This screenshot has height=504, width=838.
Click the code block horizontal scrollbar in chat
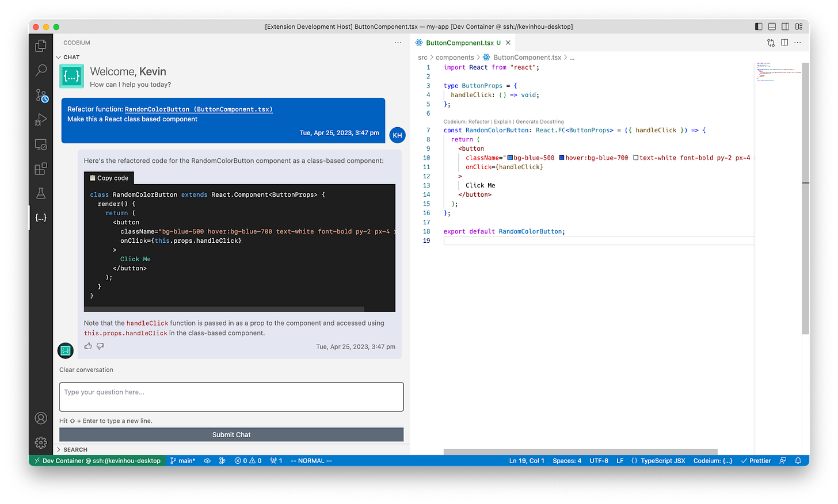coord(224,309)
